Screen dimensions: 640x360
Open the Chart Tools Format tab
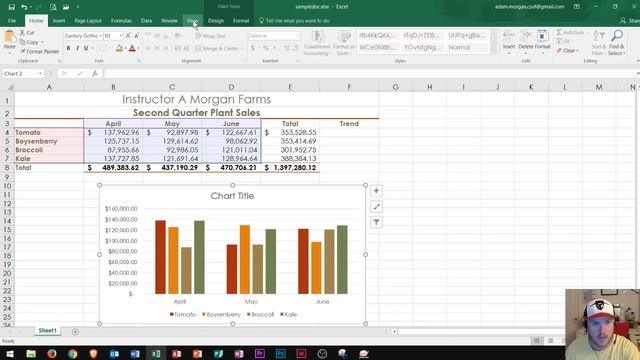click(x=241, y=20)
